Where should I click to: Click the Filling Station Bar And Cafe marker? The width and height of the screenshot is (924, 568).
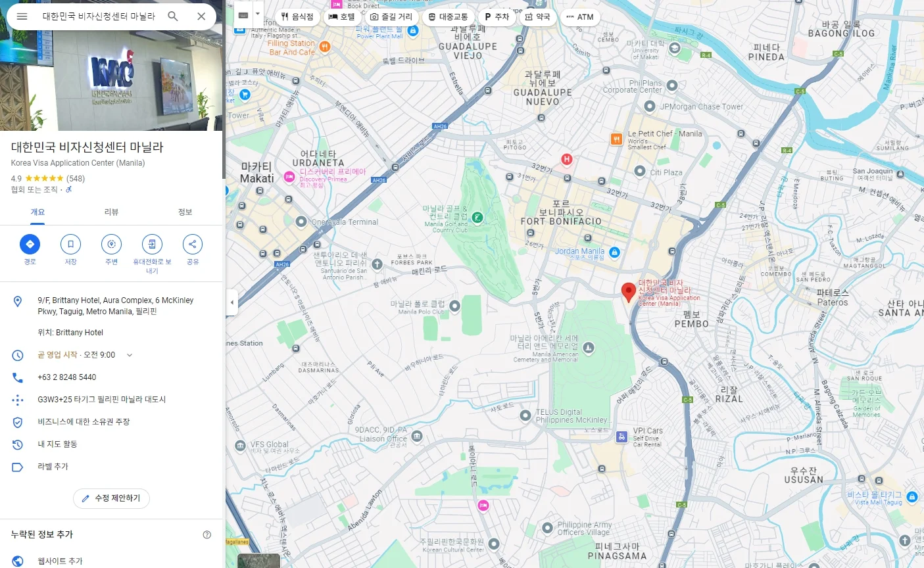[x=324, y=47]
